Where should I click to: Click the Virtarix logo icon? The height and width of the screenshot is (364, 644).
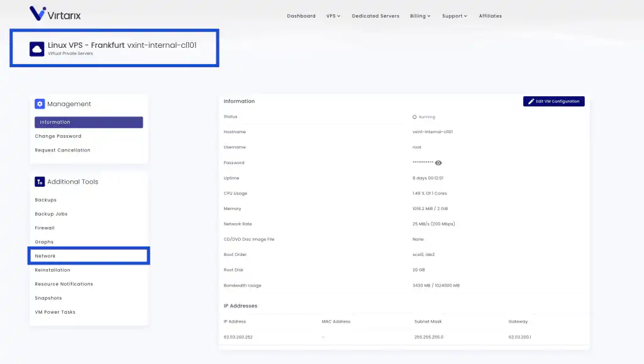pyautogui.click(x=37, y=13)
